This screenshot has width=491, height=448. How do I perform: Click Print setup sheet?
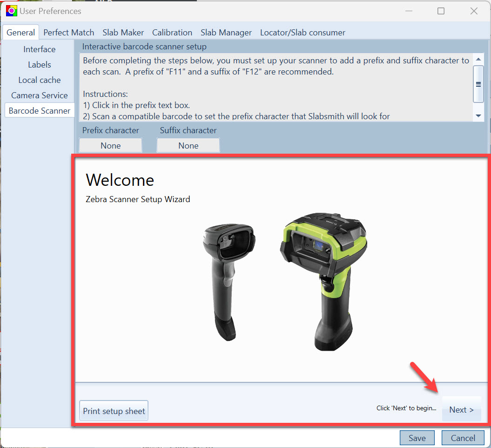114,410
